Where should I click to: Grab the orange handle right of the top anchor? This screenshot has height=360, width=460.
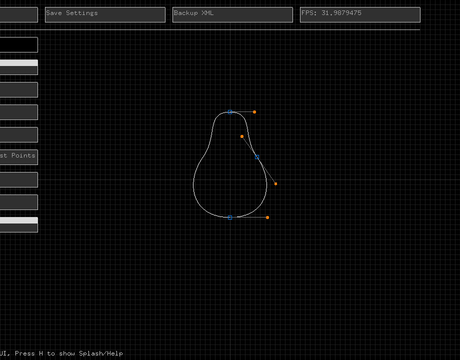254,112
